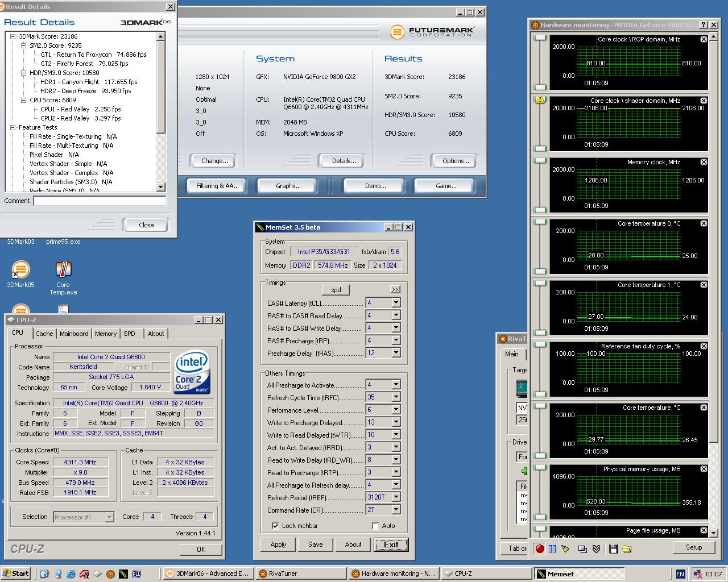The height and width of the screenshot is (582, 728).
Task: Click the broom clear-history icon in Hardware monitoring
Action: (565, 548)
